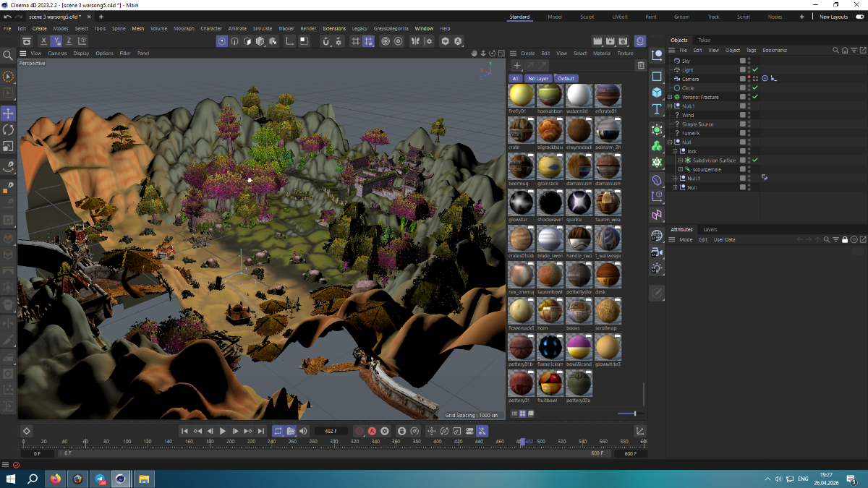
Task: Click the search icon in Objects manager
Action: tap(835, 51)
